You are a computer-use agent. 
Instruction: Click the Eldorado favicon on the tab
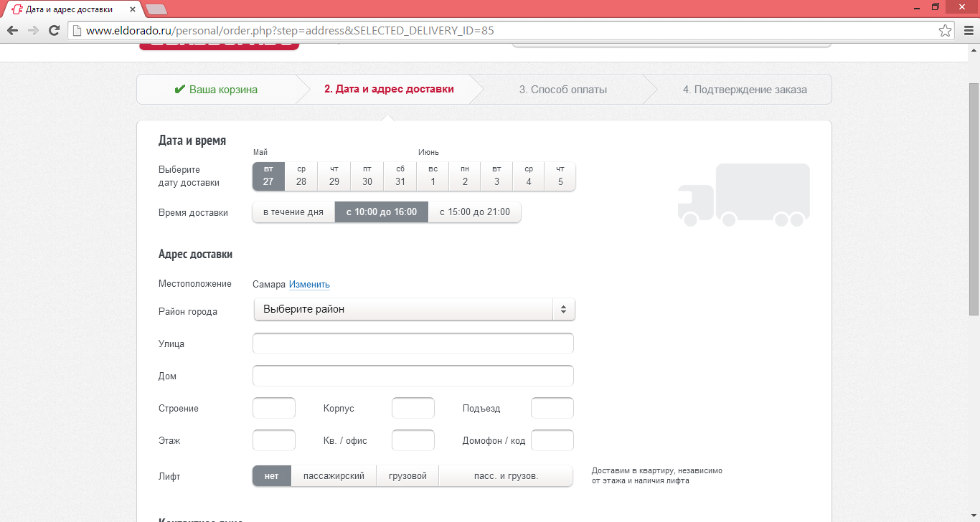click(17, 9)
